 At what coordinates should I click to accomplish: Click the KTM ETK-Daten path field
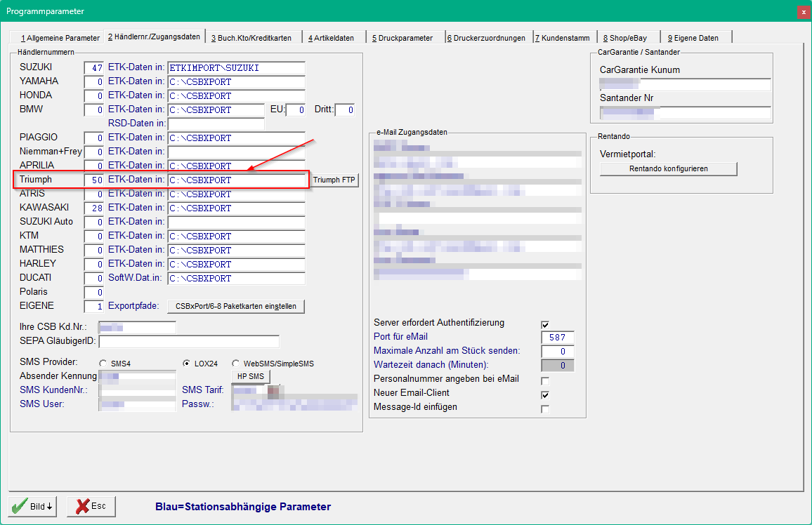[236, 236]
